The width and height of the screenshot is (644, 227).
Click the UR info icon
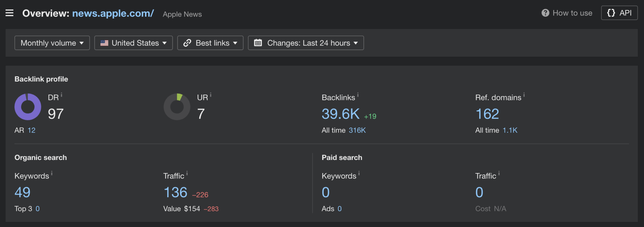click(211, 95)
